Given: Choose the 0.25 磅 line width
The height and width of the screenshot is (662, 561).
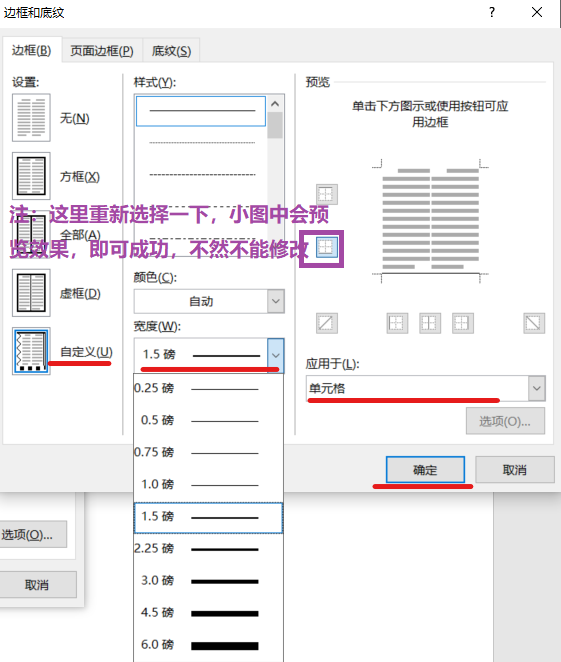Looking at the screenshot, I should click(208, 388).
